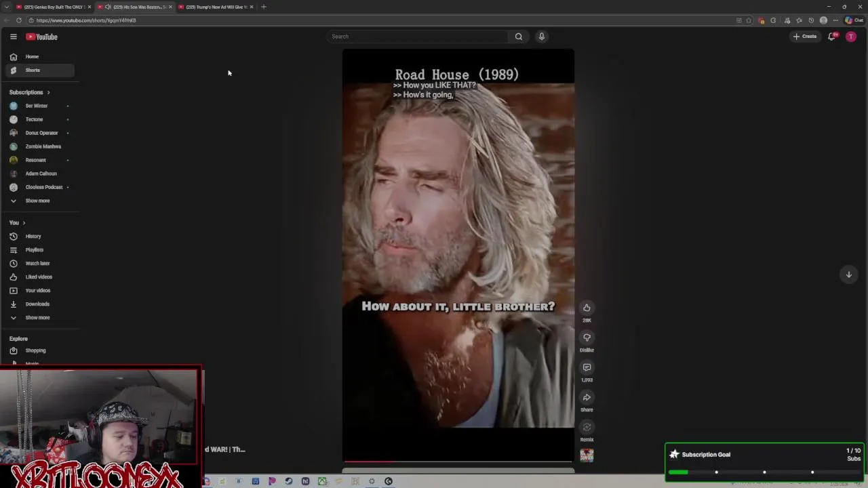Add page to favorites star

pyautogui.click(x=749, y=20)
